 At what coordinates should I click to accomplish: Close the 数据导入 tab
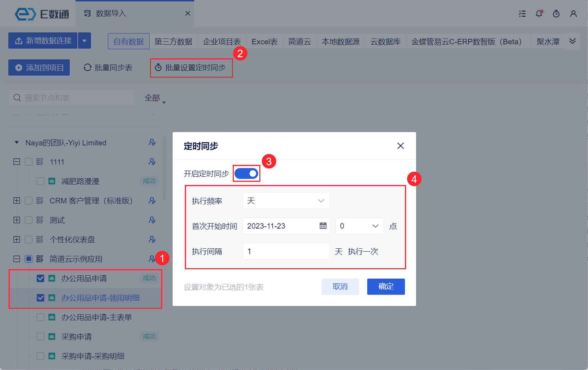(188, 13)
